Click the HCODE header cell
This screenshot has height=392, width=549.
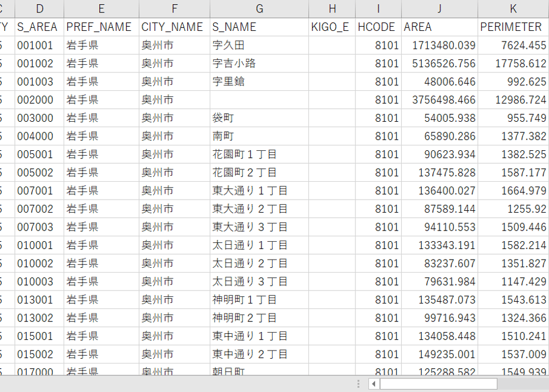[x=378, y=27]
